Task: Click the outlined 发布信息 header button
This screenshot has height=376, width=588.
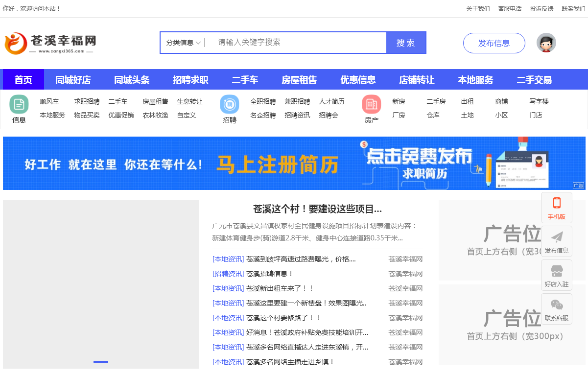Action: coord(494,43)
